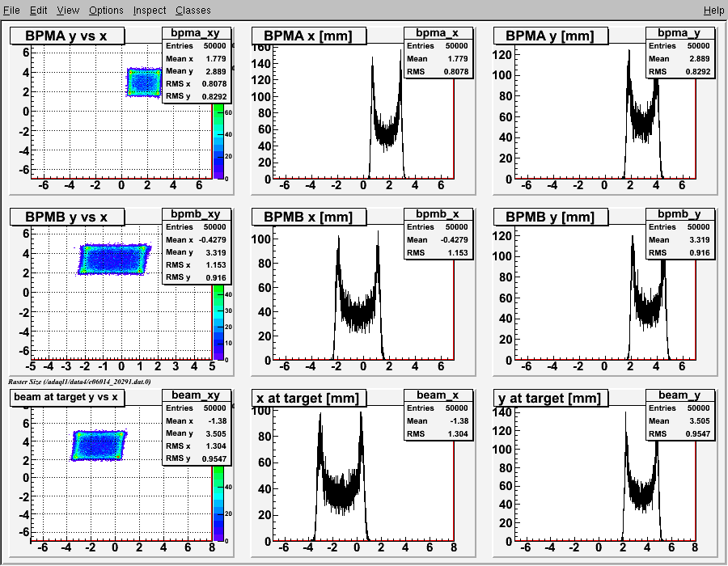Click the Raster Size file path label
The width and height of the screenshot is (728, 566).
pos(79,382)
